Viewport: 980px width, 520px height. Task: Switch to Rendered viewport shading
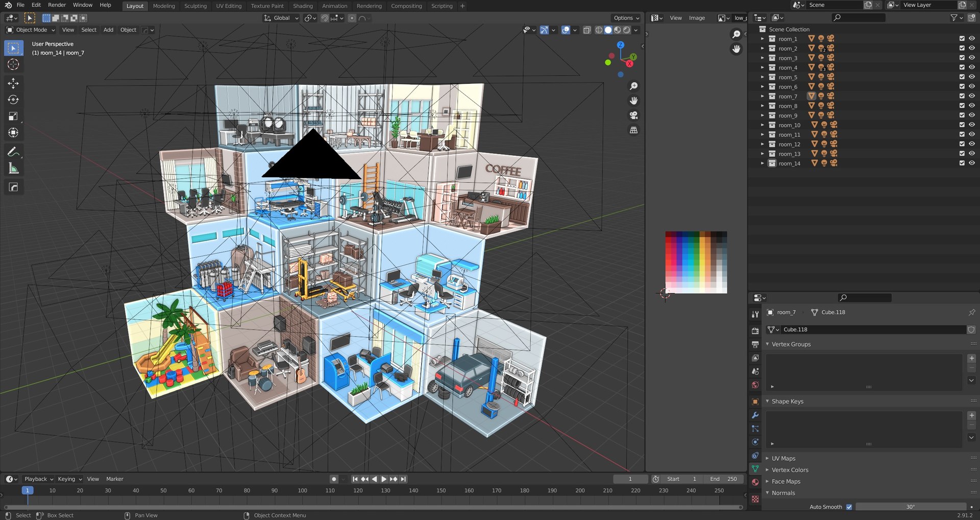click(626, 30)
